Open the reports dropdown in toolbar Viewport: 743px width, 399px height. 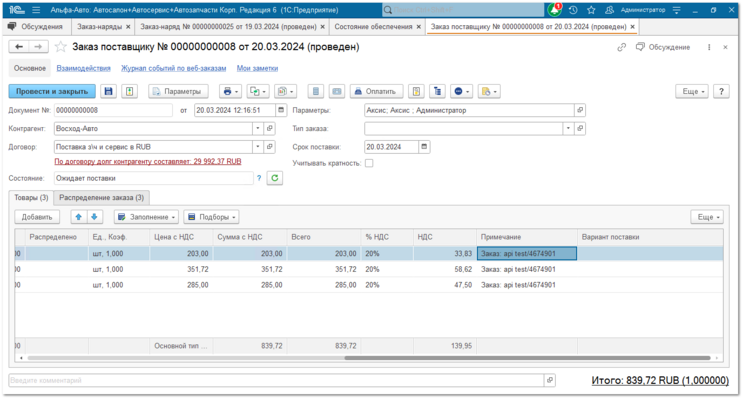285,91
